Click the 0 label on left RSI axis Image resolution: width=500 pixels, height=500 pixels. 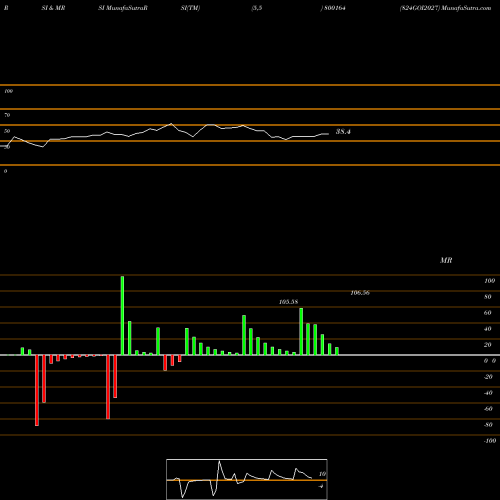[5, 171]
